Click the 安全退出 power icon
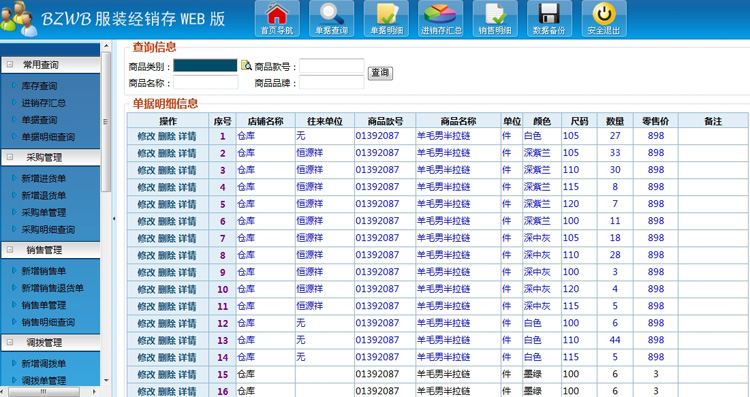Viewport: 750px width, 397px height. [x=604, y=19]
